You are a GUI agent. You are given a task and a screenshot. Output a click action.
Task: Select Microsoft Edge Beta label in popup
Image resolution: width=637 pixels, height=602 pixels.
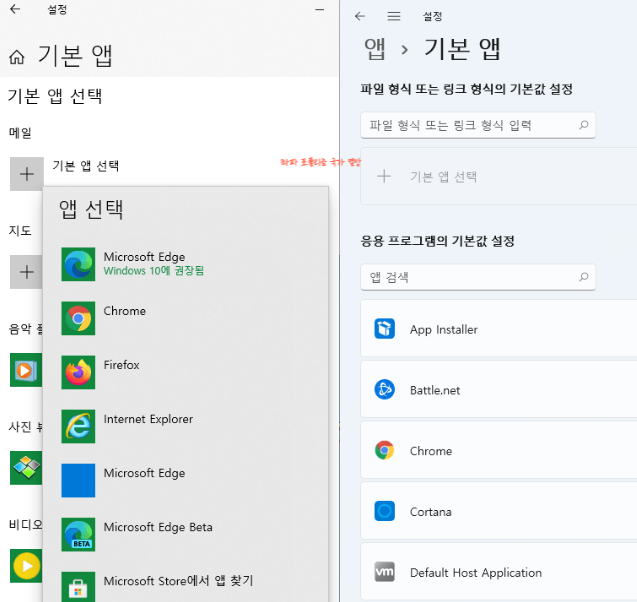[158, 527]
